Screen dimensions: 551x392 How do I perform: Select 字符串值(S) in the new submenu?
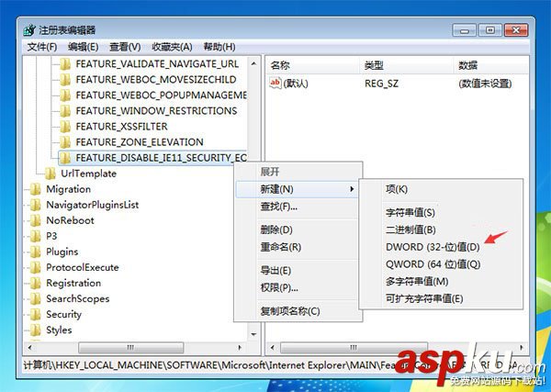tap(442, 212)
